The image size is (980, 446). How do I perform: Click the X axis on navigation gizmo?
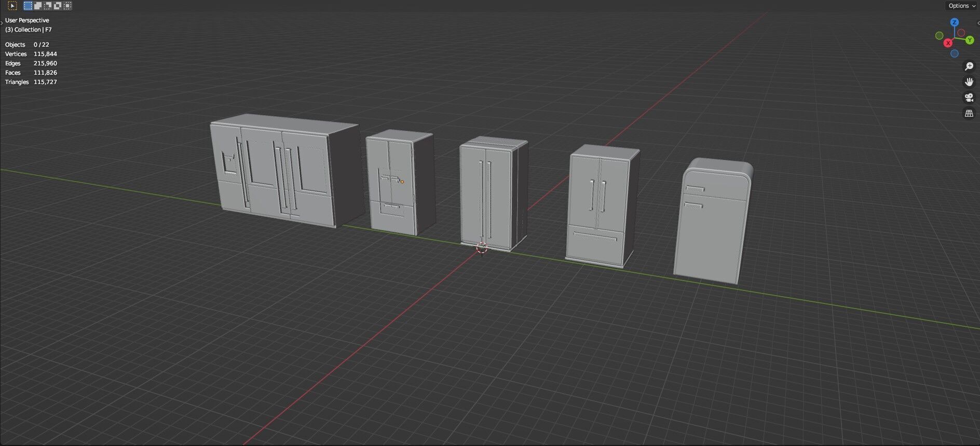coord(948,43)
